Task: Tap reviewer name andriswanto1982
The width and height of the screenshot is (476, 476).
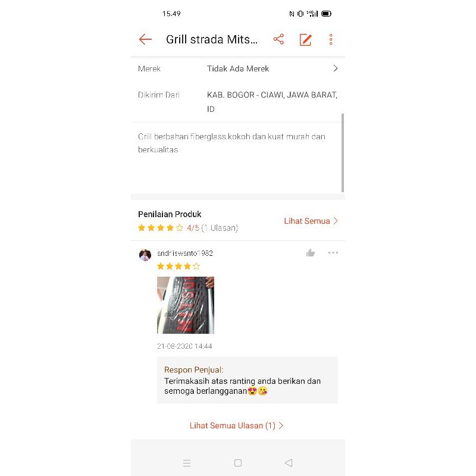Action: pyautogui.click(x=185, y=253)
